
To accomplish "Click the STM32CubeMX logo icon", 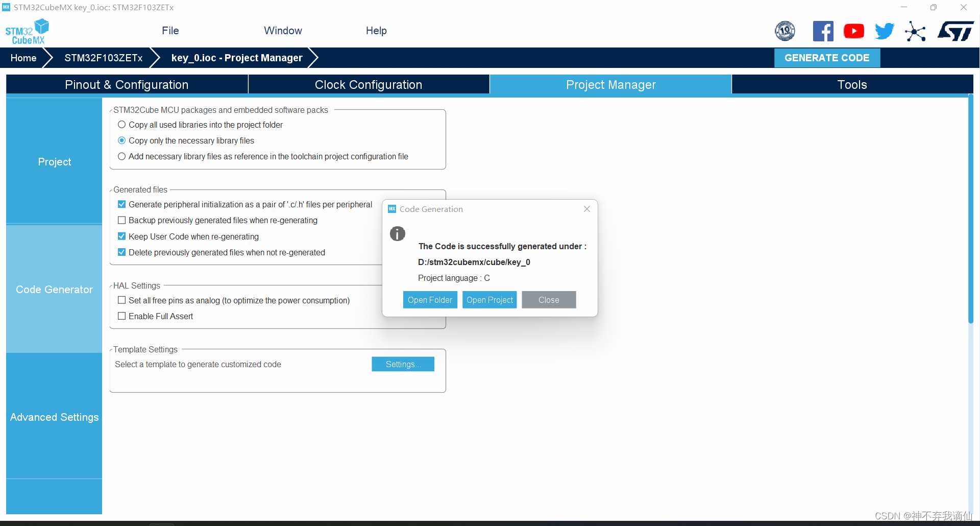I will pos(27,32).
